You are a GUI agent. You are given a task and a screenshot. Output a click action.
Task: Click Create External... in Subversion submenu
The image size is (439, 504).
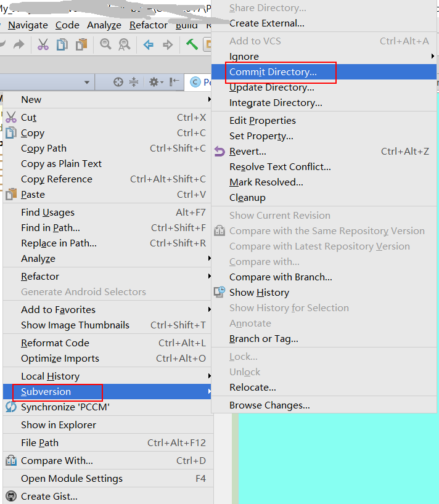(x=324, y=23)
